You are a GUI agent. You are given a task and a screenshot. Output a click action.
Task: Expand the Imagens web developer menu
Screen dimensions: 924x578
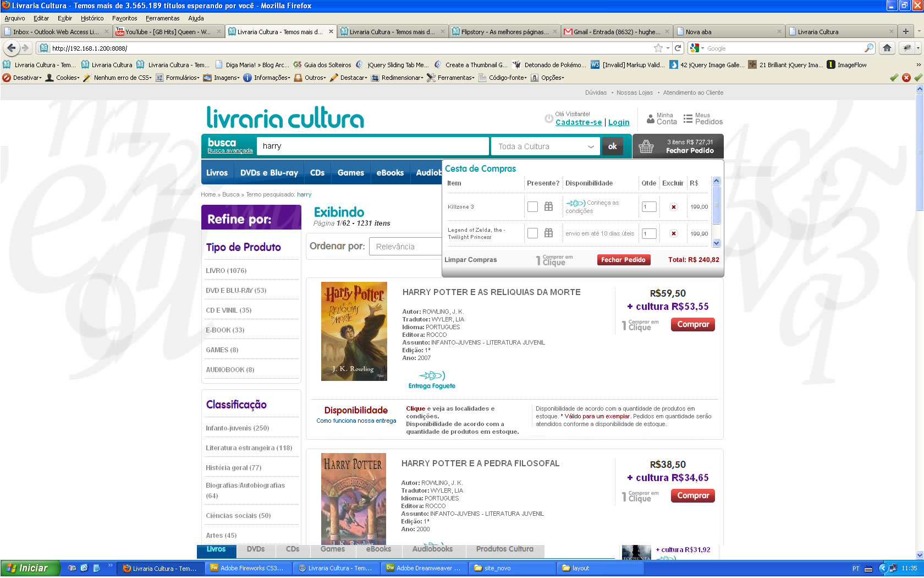[222, 78]
